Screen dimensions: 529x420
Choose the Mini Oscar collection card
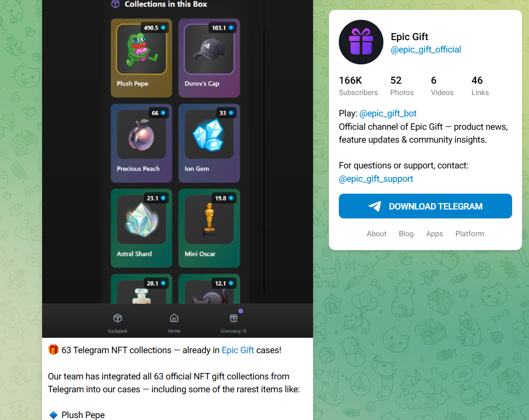click(209, 228)
